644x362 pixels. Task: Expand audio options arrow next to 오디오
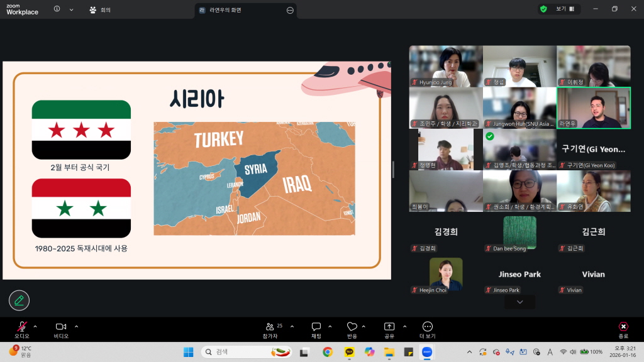click(x=35, y=326)
